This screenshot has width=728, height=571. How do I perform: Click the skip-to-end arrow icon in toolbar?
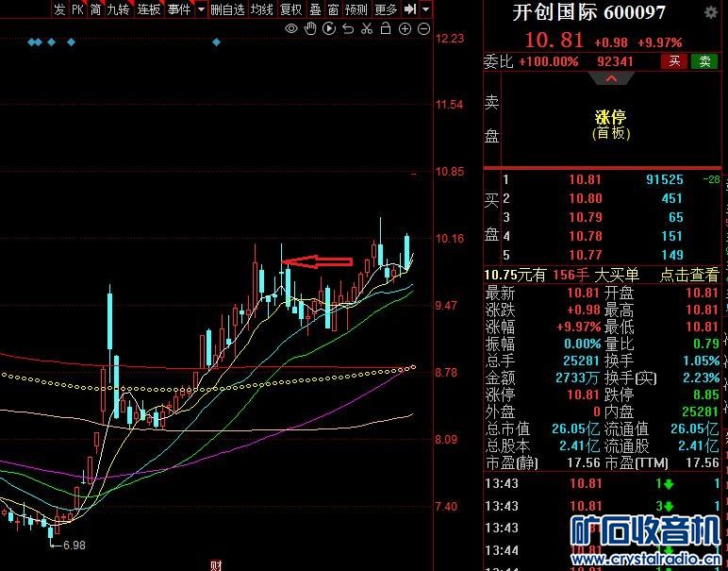(410, 8)
